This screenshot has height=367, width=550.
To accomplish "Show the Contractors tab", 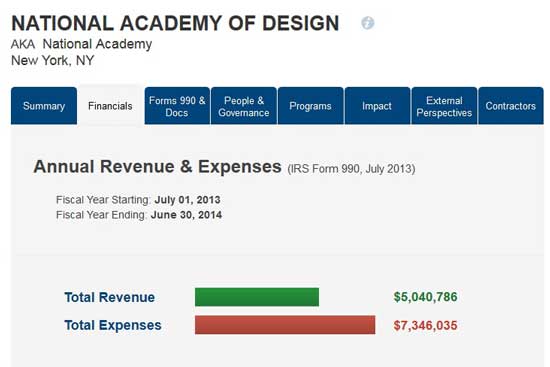I will point(511,106).
